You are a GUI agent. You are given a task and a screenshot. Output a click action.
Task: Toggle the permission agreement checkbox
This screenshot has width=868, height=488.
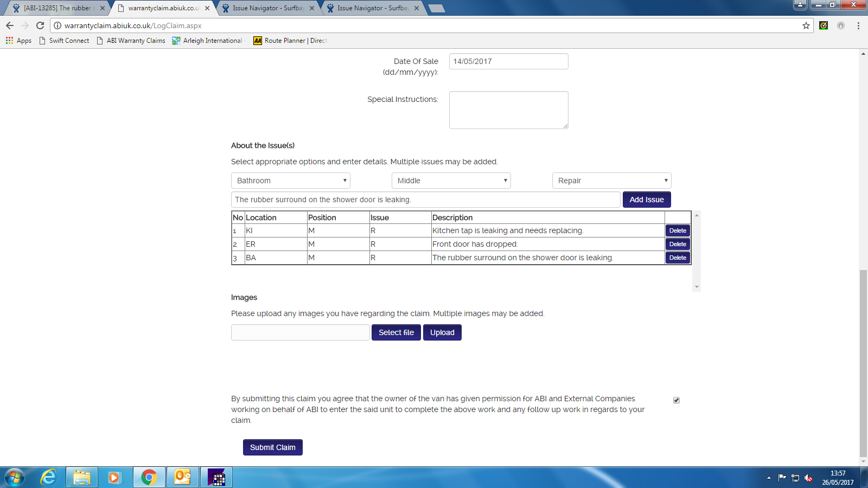(676, 400)
